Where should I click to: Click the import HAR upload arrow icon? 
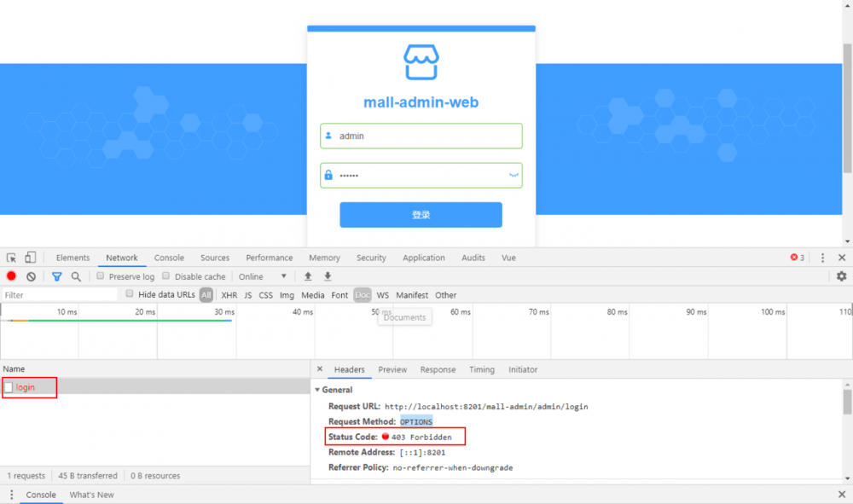click(308, 276)
